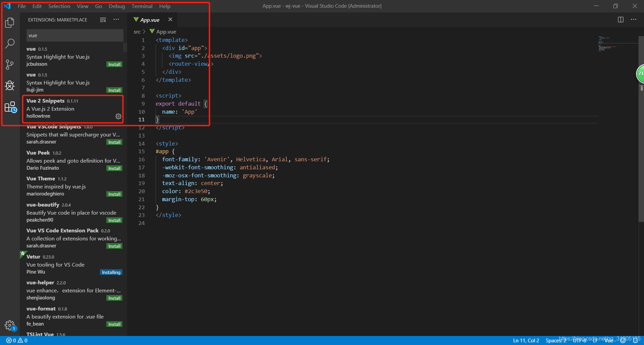Open the Search panel
Screen dimensions: 644x345
pos(10,43)
